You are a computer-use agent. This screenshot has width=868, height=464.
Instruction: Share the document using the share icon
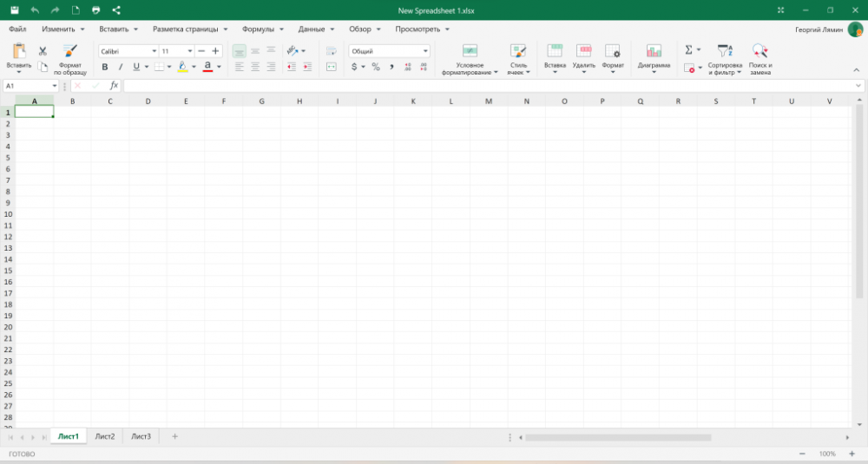point(116,10)
